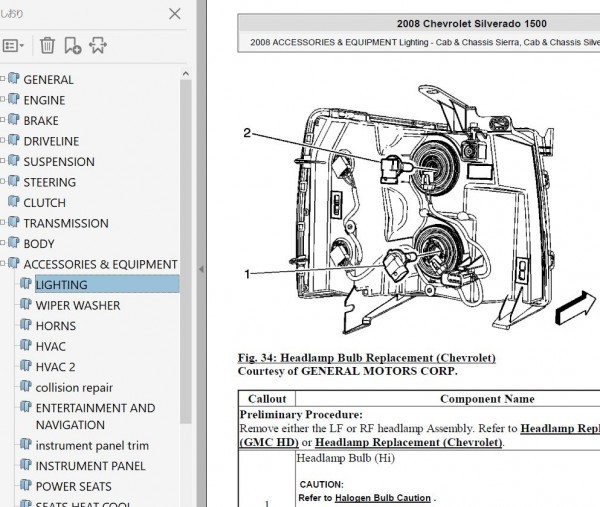Open the Halogen Bulb Caution link

[383, 498]
